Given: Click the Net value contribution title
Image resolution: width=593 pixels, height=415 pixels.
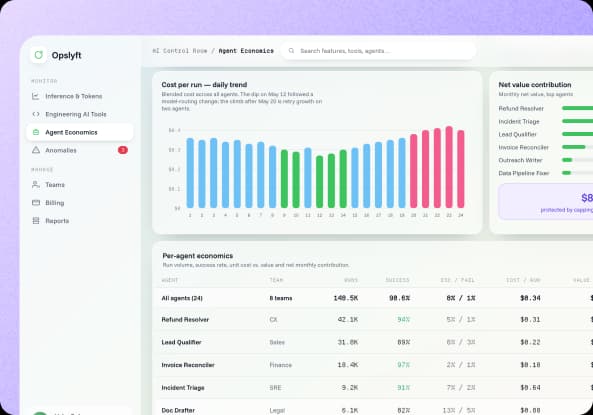Looking at the screenshot, I should (535, 85).
